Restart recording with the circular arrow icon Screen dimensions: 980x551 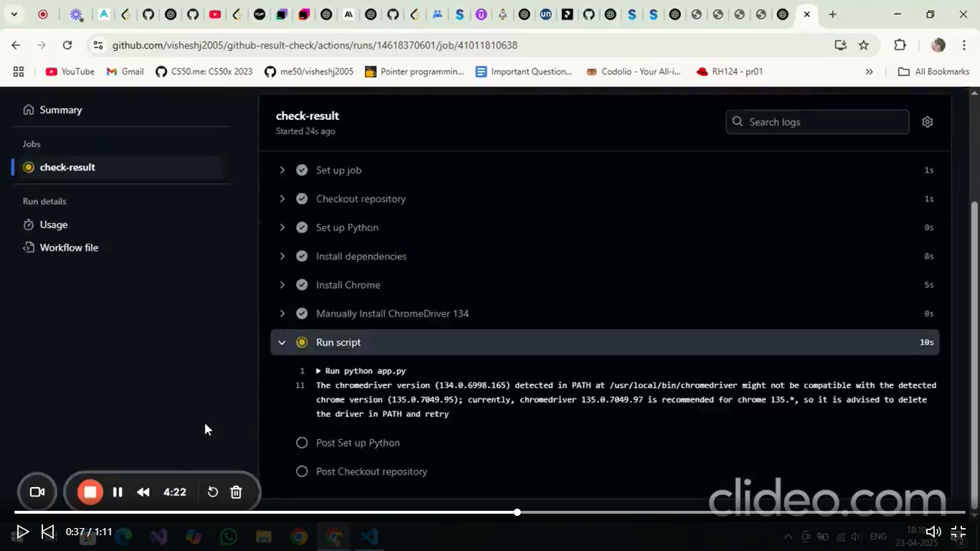pos(213,492)
